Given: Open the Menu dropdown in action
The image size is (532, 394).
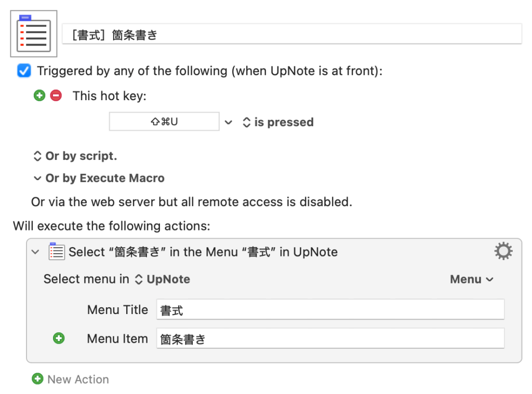Looking at the screenshot, I should click(472, 279).
